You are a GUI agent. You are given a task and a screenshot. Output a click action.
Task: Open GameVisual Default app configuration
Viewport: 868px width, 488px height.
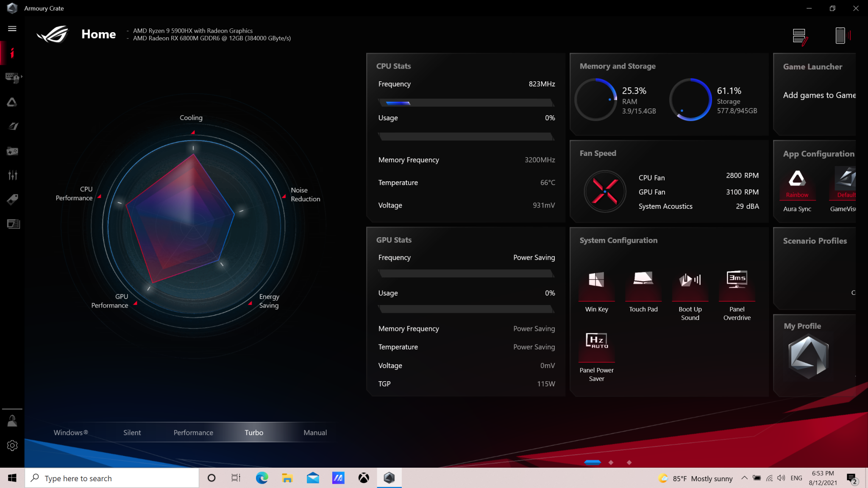[843, 183]
